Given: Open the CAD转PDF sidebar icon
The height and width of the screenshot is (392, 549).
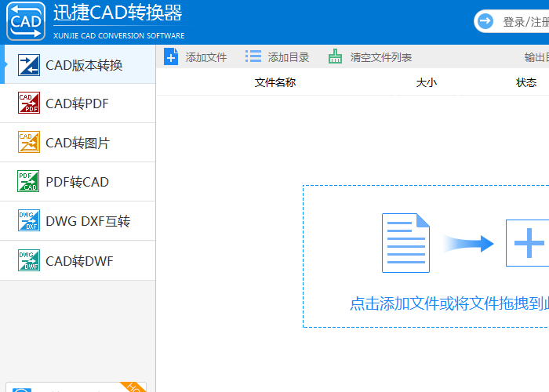Looking at the screenshot, I should tap(29, 103).
